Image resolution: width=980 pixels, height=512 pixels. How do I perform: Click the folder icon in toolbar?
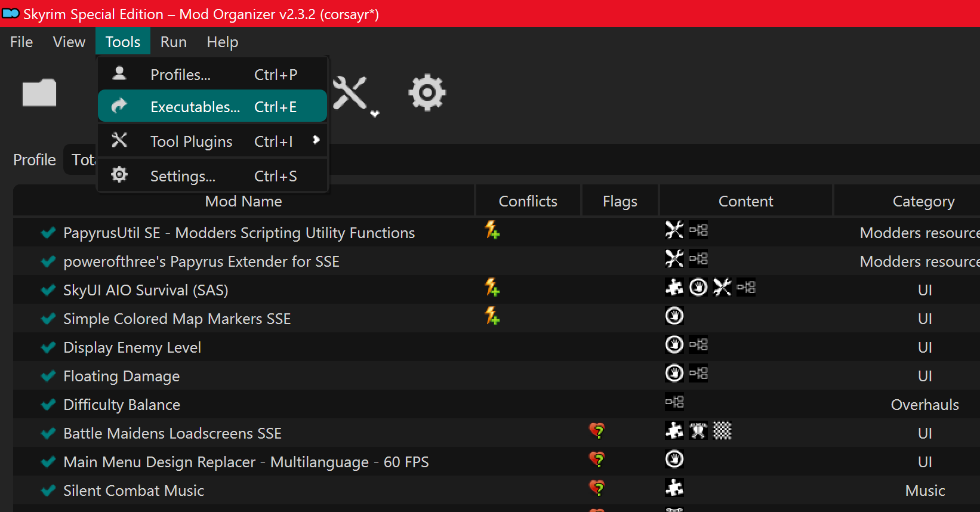[39, 92]
